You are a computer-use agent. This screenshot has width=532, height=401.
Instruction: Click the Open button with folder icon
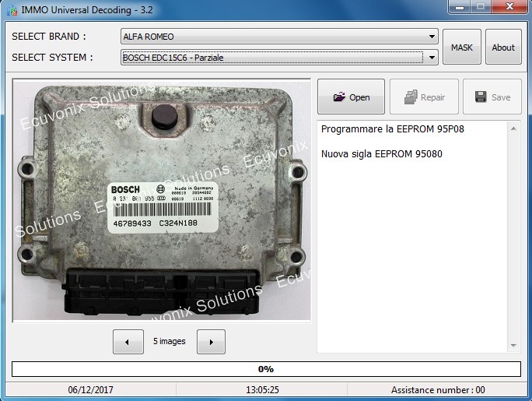pos(351,97)
